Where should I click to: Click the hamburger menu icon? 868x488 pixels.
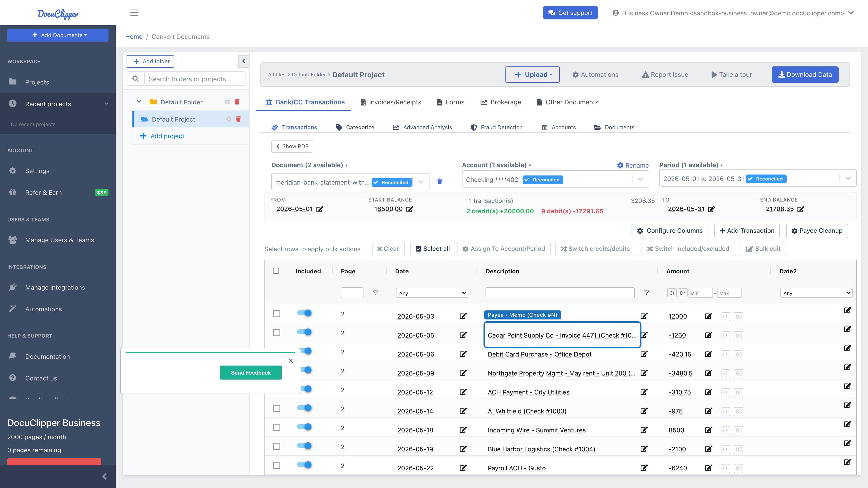[x=134, y=13]
